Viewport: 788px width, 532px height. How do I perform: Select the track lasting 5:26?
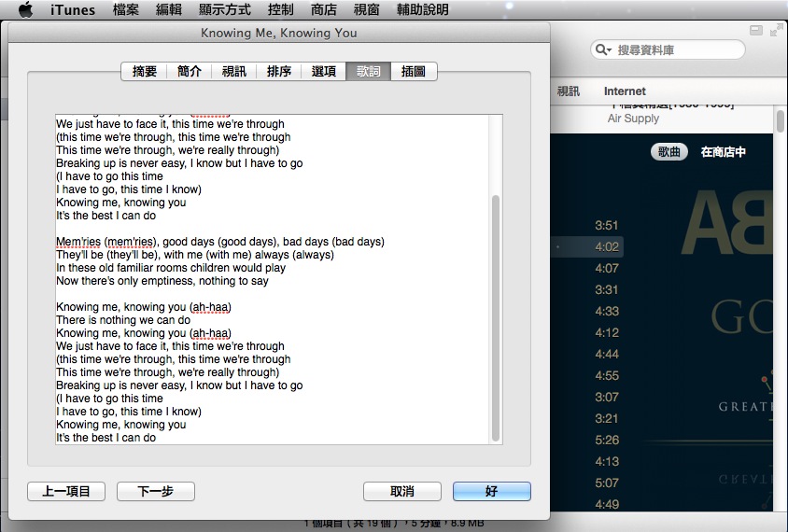tap(606, 441)
